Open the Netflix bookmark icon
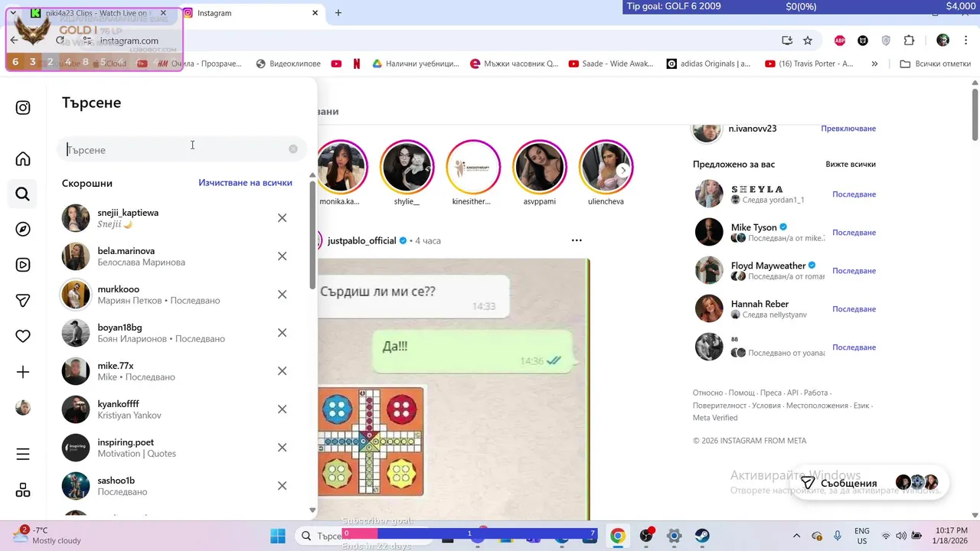980x551 pixels. [357, 64]
